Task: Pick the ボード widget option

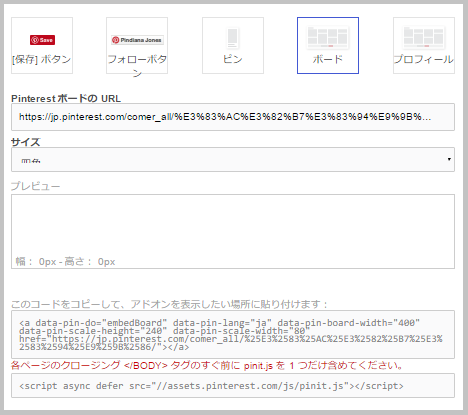Action: click(328, 45)
